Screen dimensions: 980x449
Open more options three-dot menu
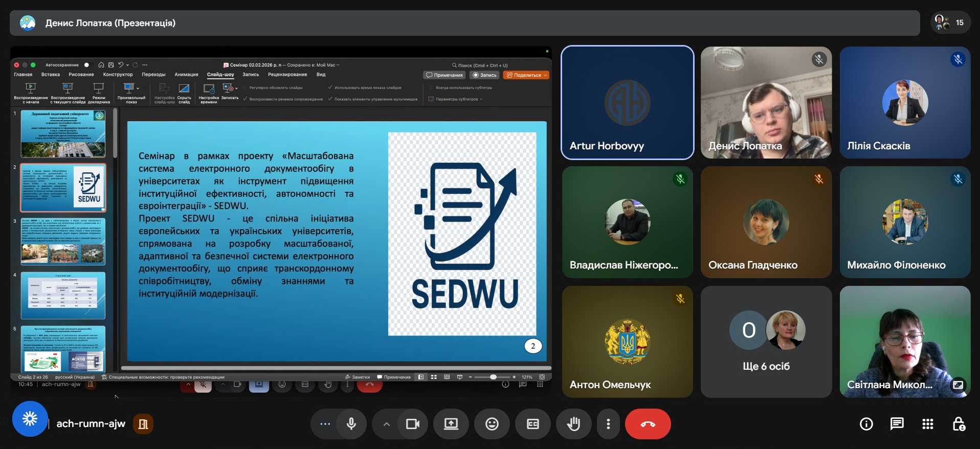608,424
